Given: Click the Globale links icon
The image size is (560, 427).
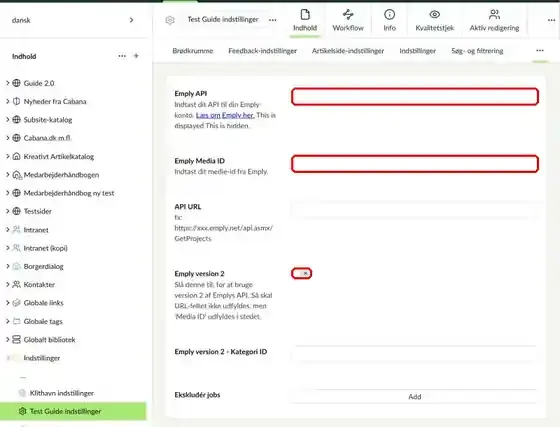Looking at the screenshot, I should (16, 303).
